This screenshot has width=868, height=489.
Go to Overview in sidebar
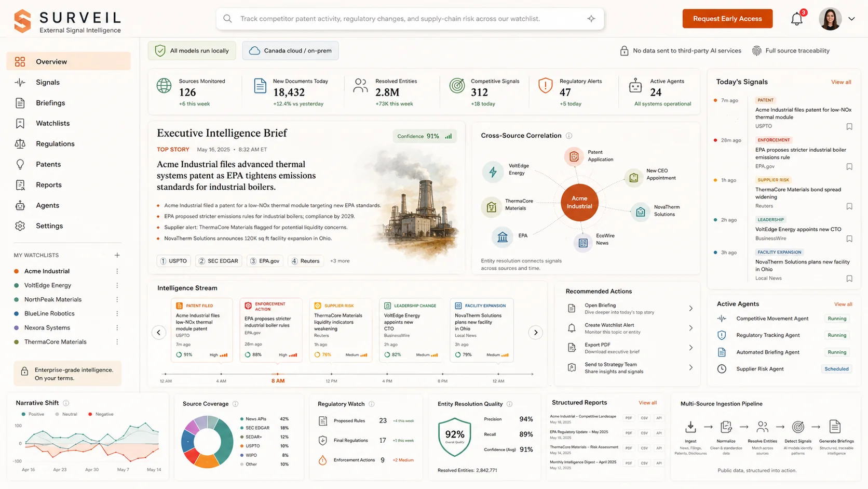point(69,61)
